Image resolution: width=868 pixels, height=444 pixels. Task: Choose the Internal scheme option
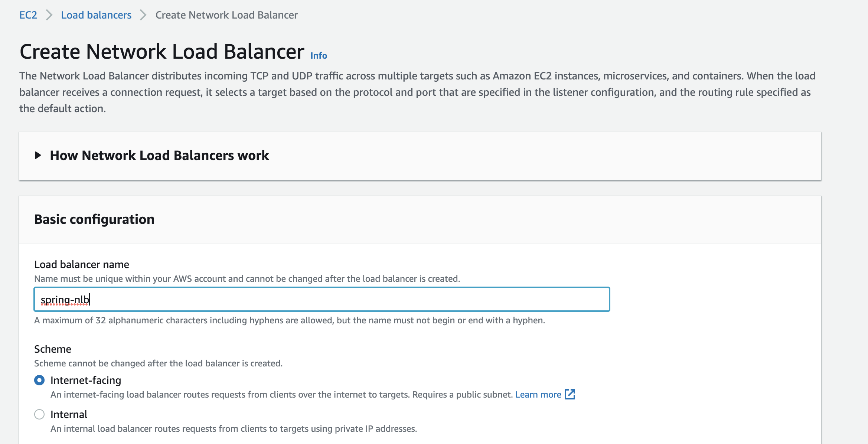click(x=69, y=414)
